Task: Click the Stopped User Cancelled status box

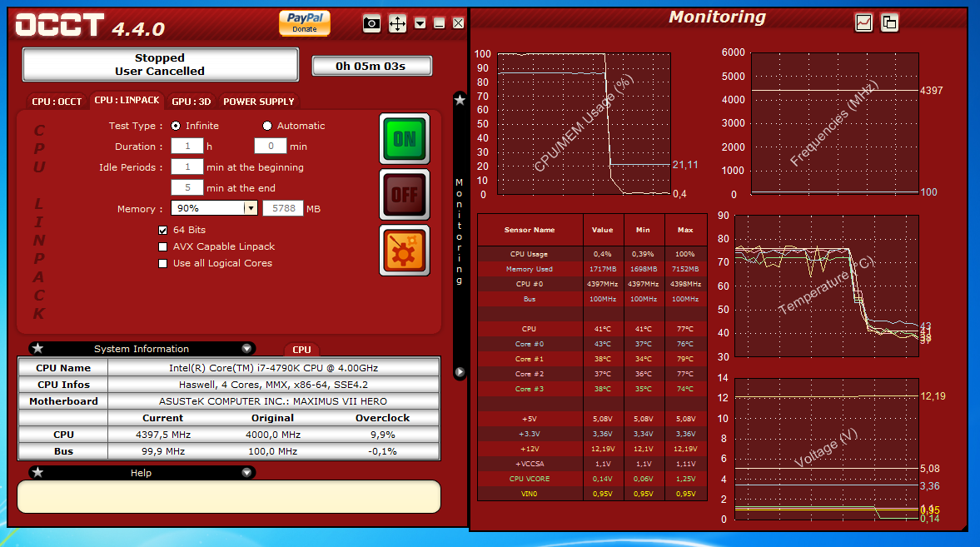Action: point(160,64)
